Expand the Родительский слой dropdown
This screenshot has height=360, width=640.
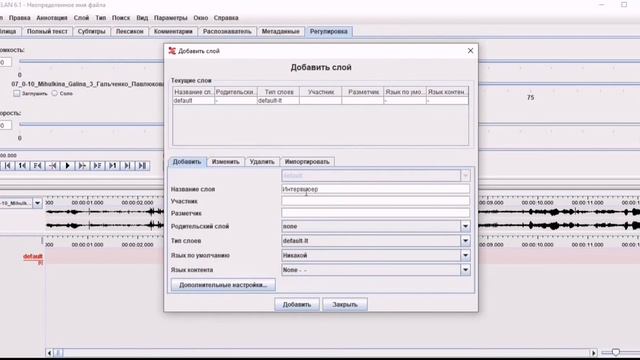[465, 226]
